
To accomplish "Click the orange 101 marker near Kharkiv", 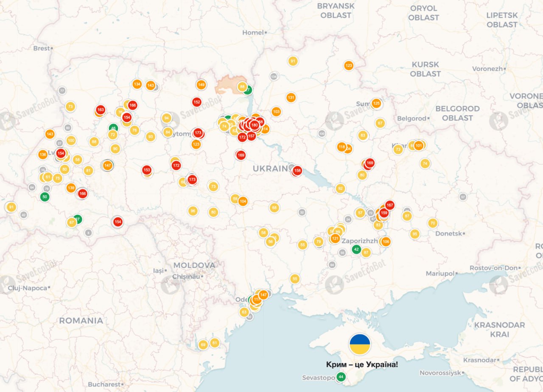I will pyautogui.click(x=419, y=146).
